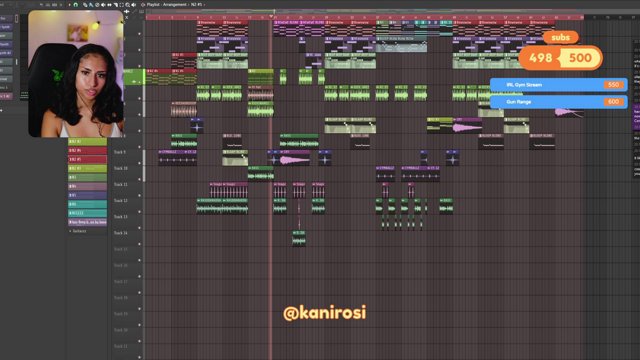This screenshot has width=640, height=360.
Task: Mute Track 10 using its dot switch
Action: tap(140, 179)
